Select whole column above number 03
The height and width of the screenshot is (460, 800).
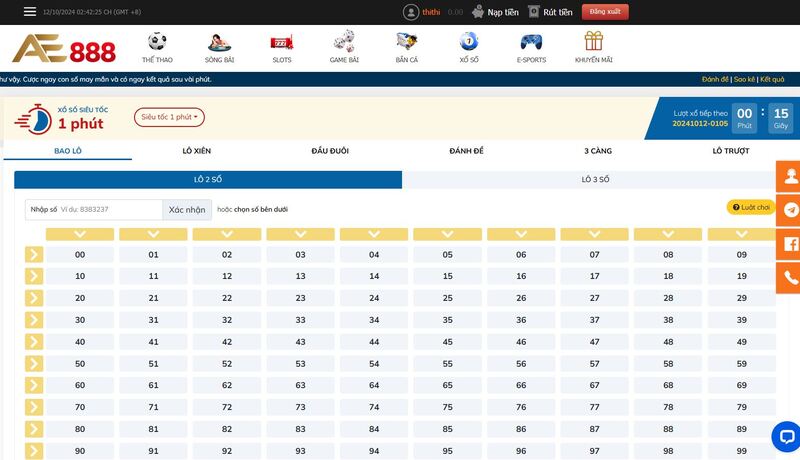[301, 234]
